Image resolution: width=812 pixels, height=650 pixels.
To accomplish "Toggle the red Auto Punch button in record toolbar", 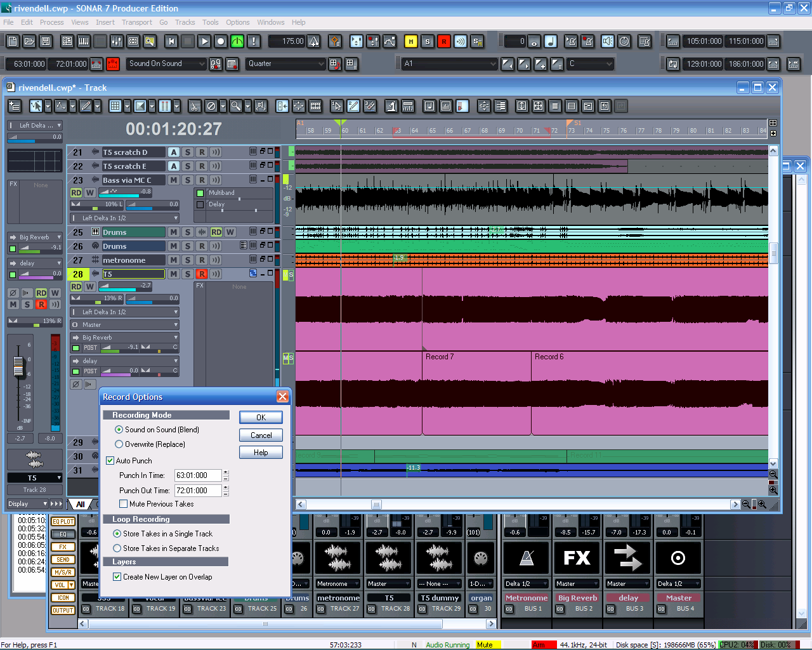I will [x=113, y=64].
